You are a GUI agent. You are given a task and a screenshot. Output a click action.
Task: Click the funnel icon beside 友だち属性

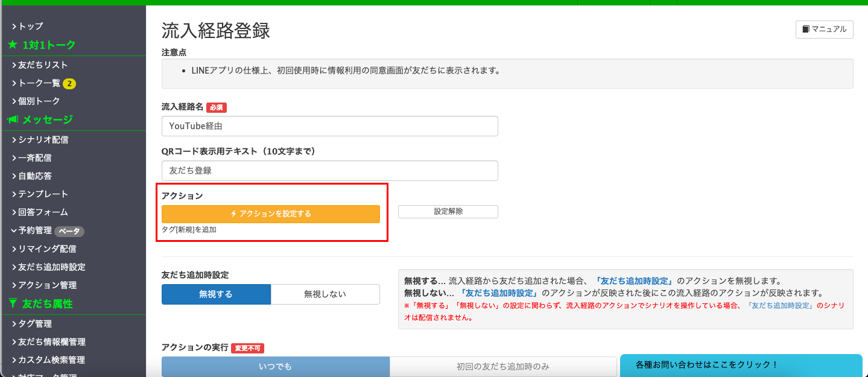[x=13, y=303]
